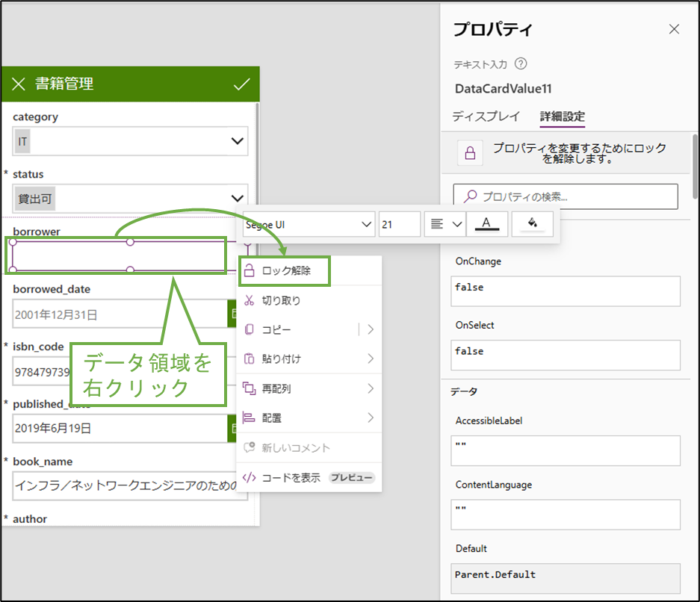Click the ContentLanguage value field

point(566,515)
